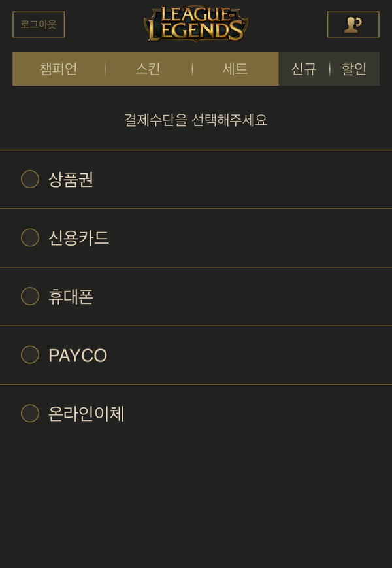This screenshot has height=568, width=392.
Task: View the 할인 sale tab
Action: pos(354,69)
